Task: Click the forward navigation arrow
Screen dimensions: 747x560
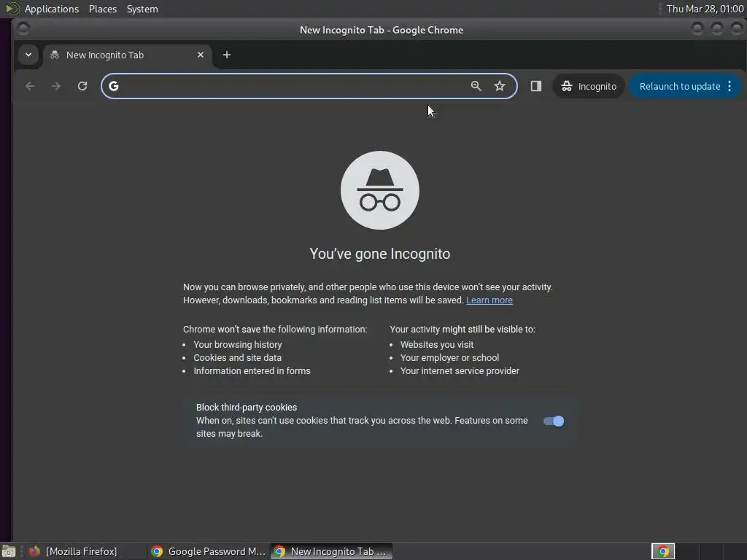Action: pos(56,86)
